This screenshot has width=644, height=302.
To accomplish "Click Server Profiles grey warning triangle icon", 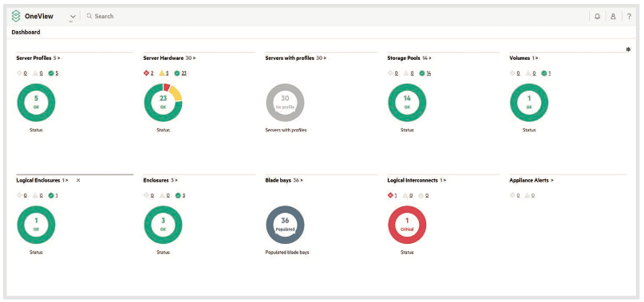I will 35,73.
